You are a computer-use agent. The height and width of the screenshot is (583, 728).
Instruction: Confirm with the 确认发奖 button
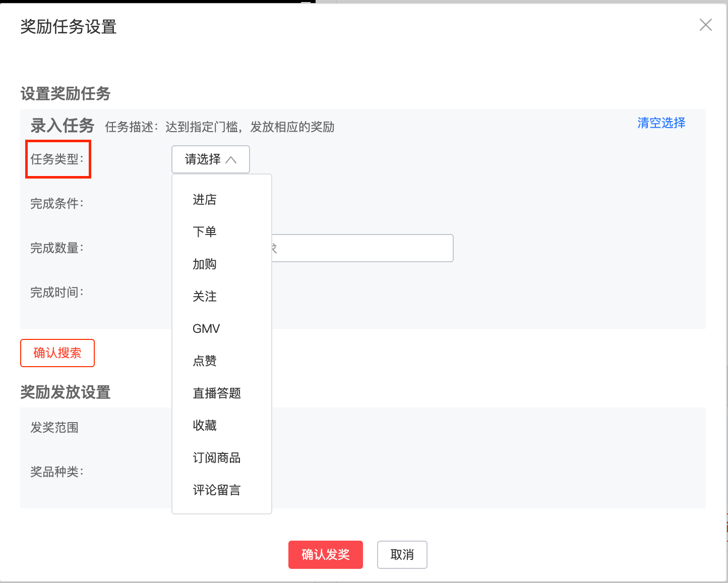click(326, 555)
